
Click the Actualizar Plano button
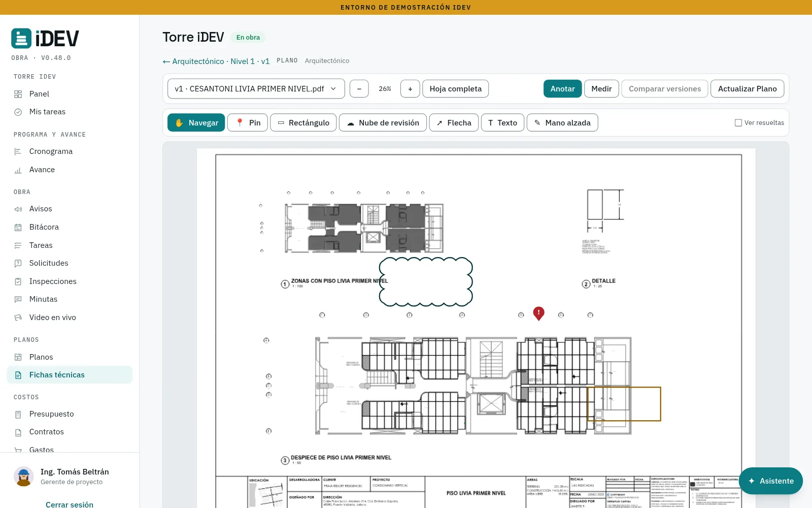pyautogui.click(x=747, y=88)
